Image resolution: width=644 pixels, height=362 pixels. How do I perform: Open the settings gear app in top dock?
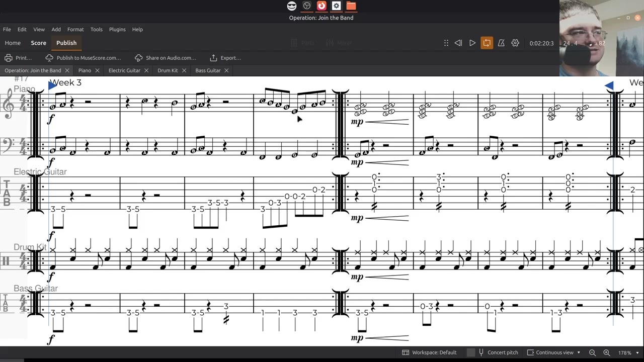tap(336, 6)
